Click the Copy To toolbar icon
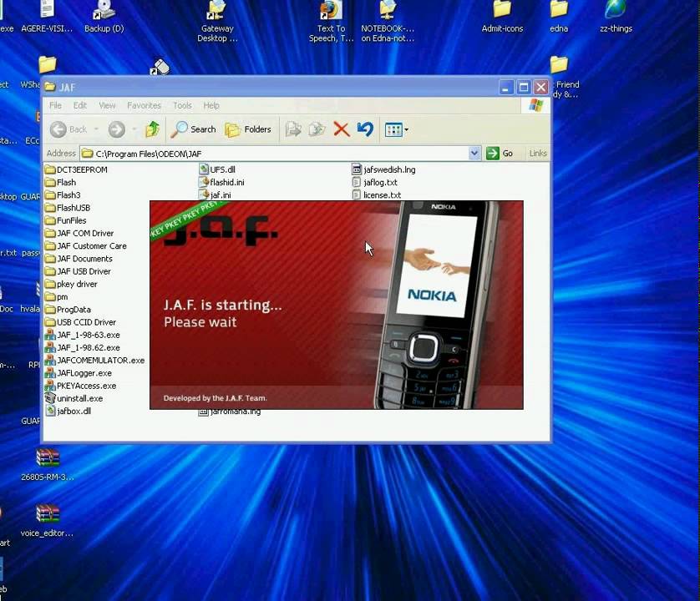The image size is (700, 601). click(x=317, y=129)
